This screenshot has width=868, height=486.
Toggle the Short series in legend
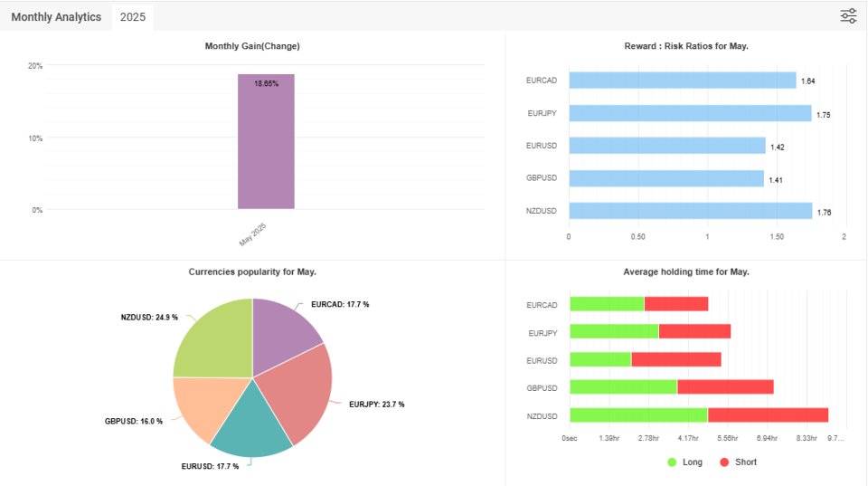coord(738,462)
